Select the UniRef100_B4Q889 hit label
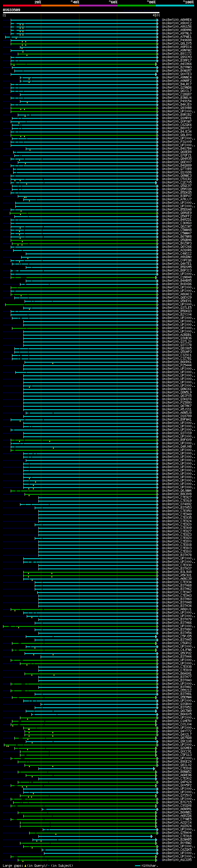The width and height of the screenshot is (197, 868). click(176, 165)
